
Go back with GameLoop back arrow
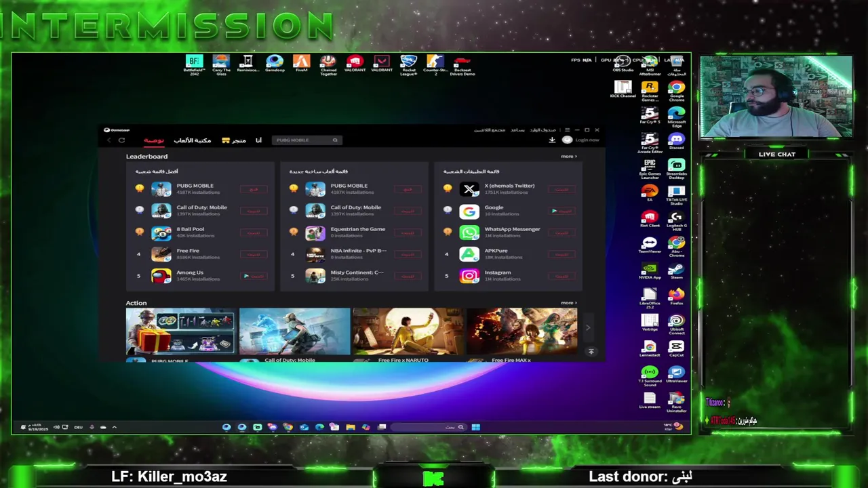[x=108, y=140]
